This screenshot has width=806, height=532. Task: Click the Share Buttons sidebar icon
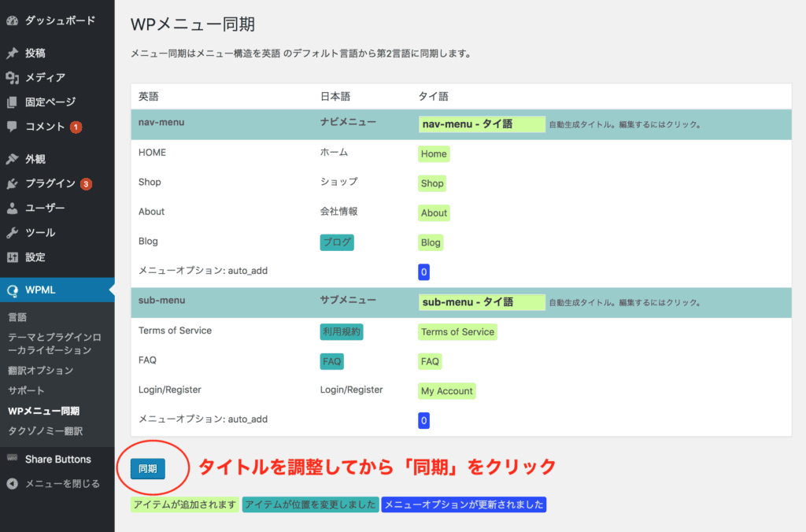(x=13, y=459)
